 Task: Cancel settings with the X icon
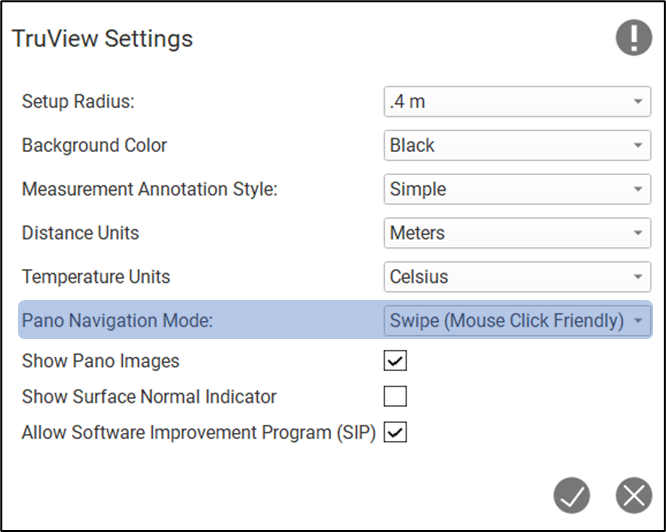[633, 495]
